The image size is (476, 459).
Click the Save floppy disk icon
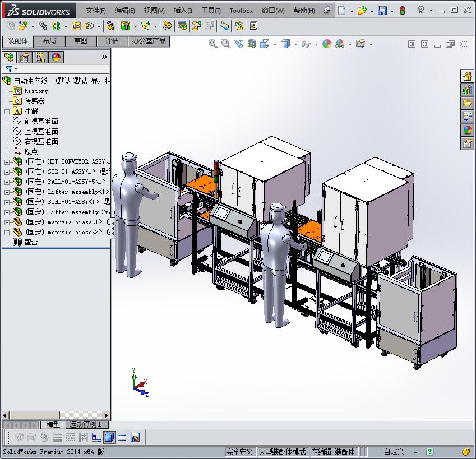click(382, 11)
